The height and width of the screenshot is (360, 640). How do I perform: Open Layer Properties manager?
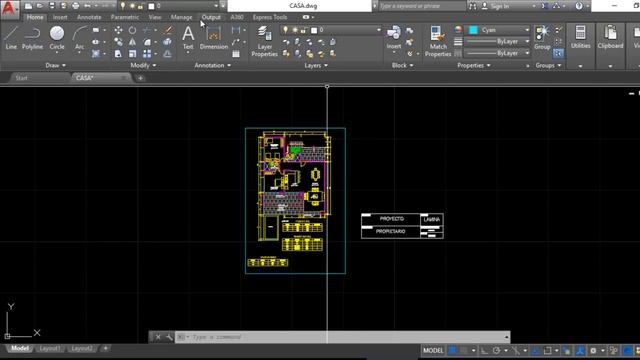tap(264, 41)
